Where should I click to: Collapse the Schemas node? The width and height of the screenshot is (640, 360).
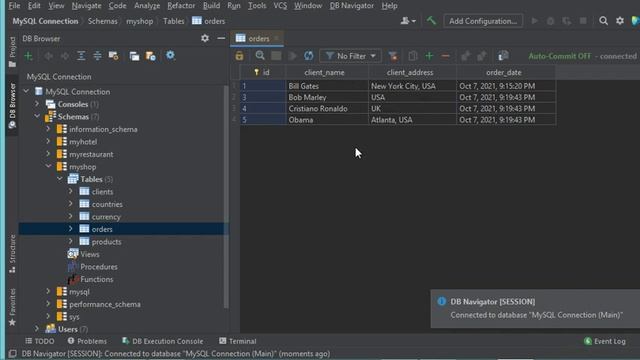coord(37,117)
